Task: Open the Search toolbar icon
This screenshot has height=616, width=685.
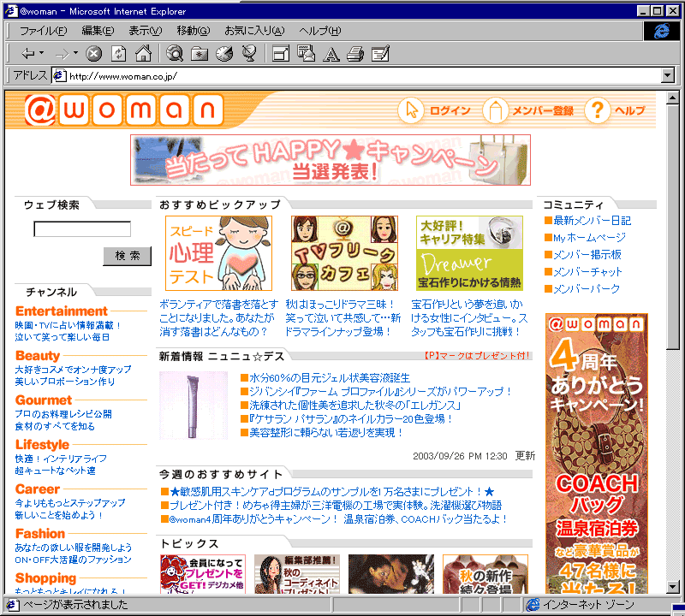Action: 175,54
